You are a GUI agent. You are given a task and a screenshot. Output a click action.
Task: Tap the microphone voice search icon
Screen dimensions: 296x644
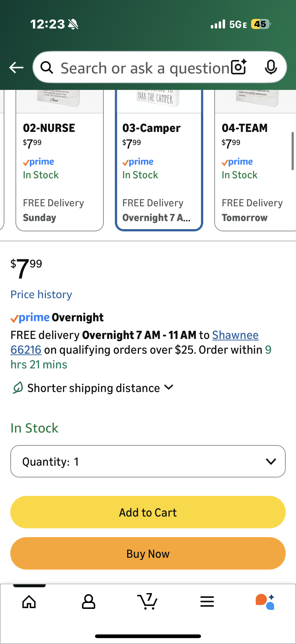click(270, 67)
